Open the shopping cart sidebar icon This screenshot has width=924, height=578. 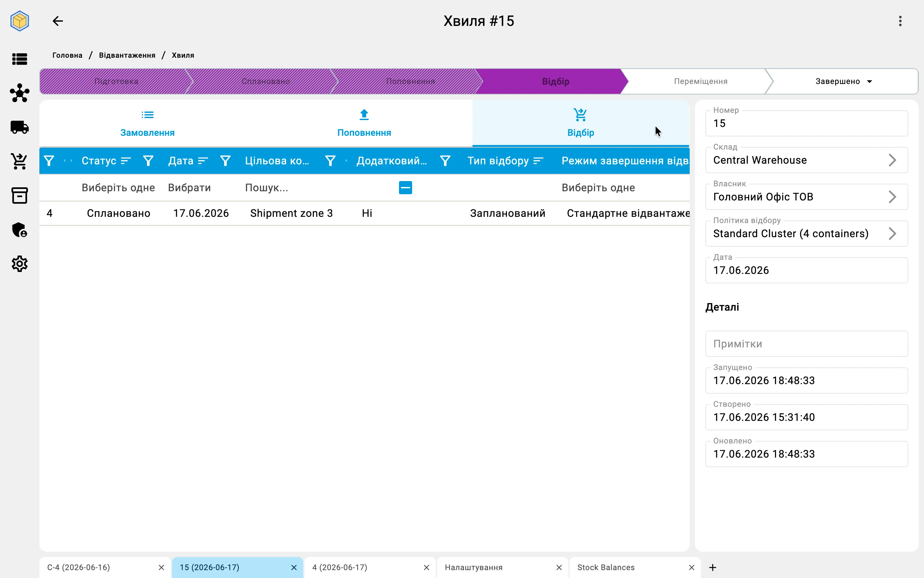tap(19, 161)
